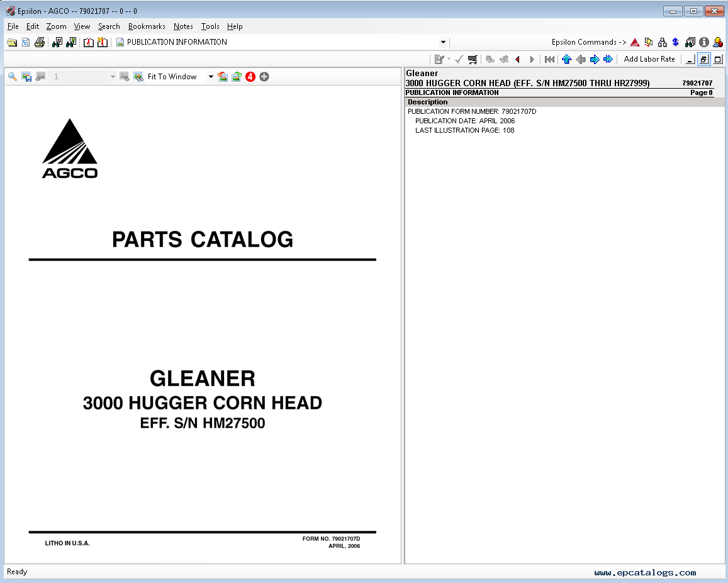Image resolution: width=728 pixels, height=583 pixels.
Task: Click the yellow copy-pages Epsilon command icon
Action: click(x=649, y=42)
